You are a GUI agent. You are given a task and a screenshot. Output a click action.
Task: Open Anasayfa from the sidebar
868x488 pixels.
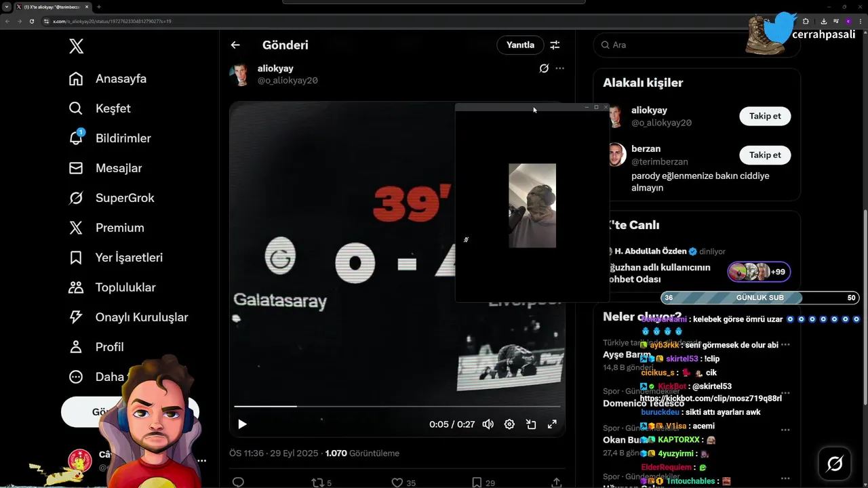[x=108, y=79]
